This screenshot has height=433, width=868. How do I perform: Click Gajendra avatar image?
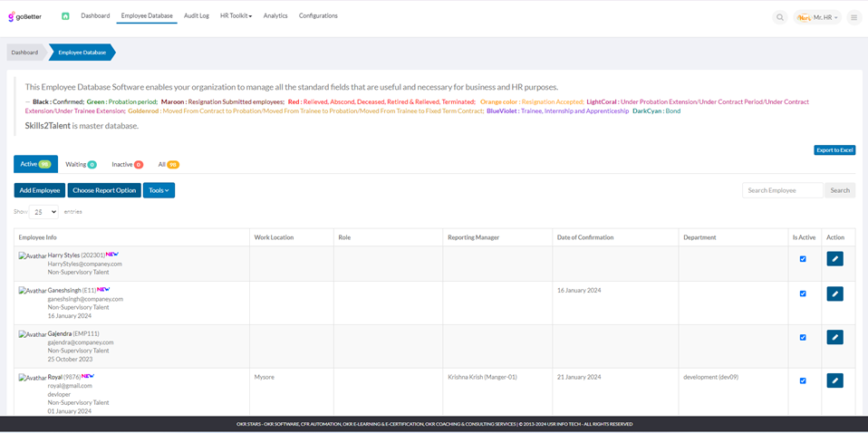coord(33,334)
